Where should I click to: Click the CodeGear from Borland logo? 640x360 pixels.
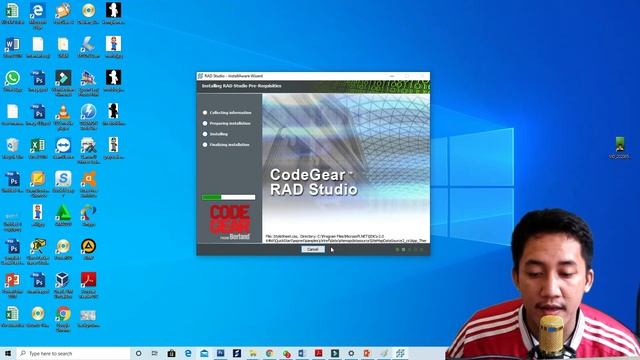pos(229,222)
